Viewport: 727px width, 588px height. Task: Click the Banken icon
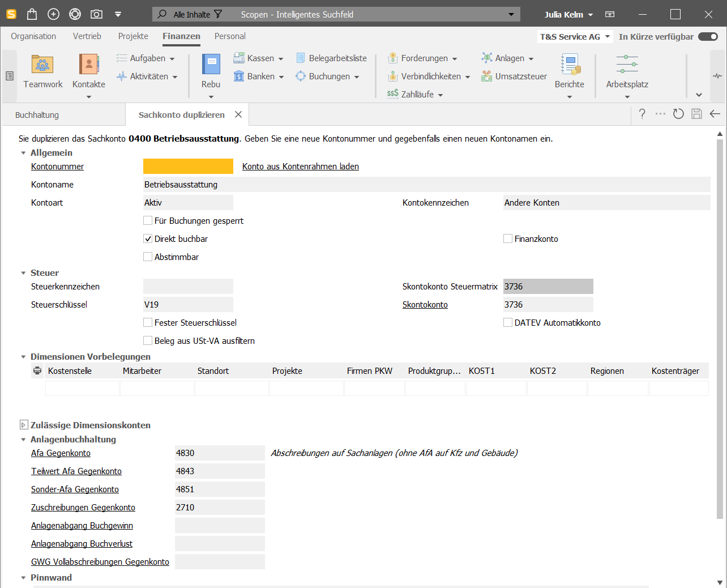(239, 76)
